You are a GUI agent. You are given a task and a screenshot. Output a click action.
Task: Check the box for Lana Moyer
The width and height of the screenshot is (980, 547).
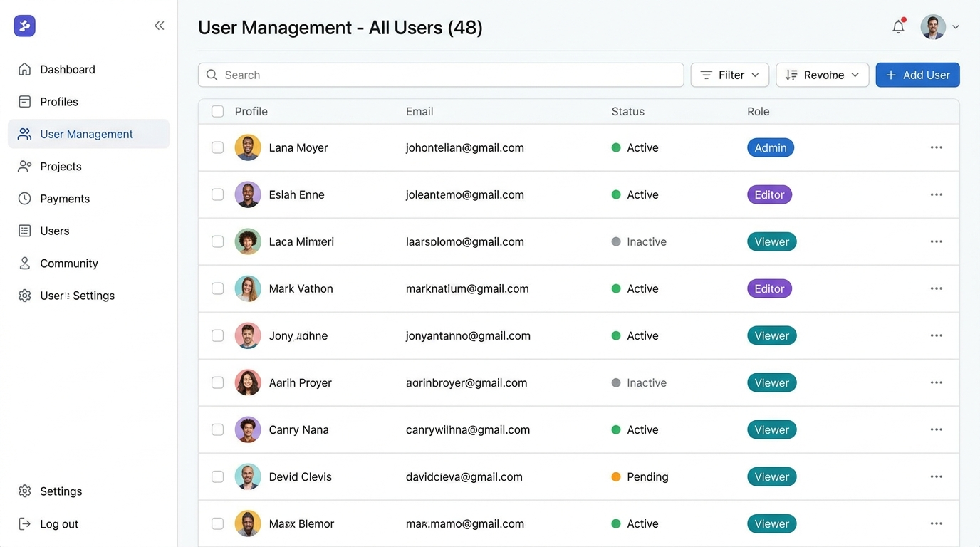(x=218, y=147)
